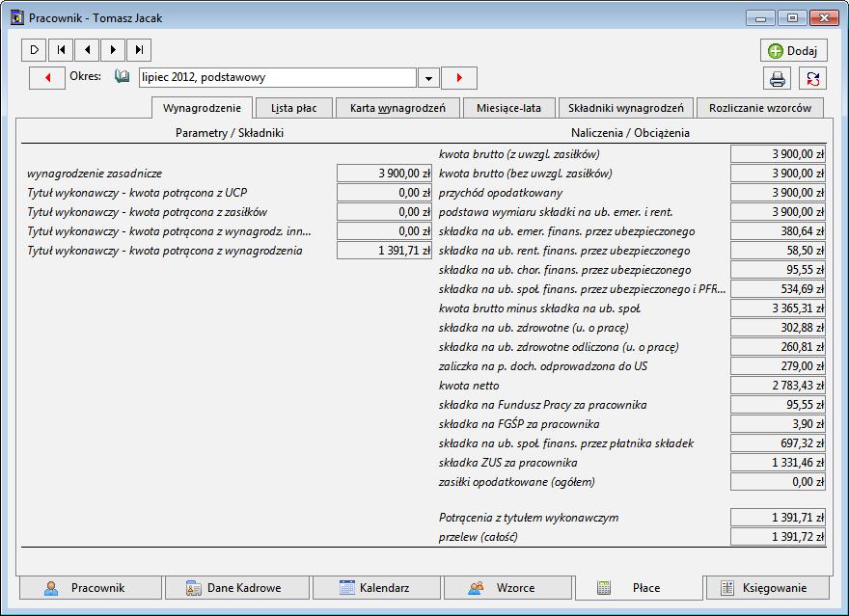Click the zdrowotne odliczona value 260,81 zł
The image size is (849, 616).
click(x=778, y=347)
